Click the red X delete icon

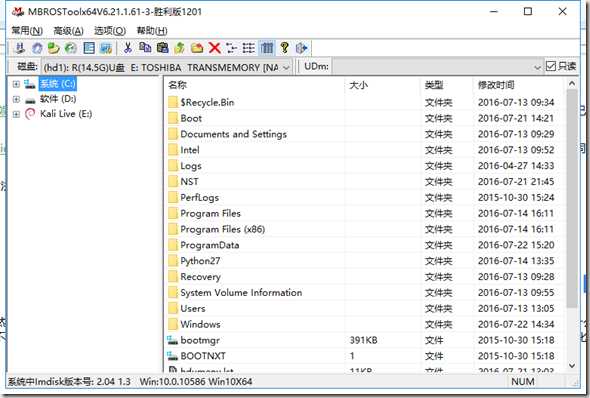(x=214, y=48)
